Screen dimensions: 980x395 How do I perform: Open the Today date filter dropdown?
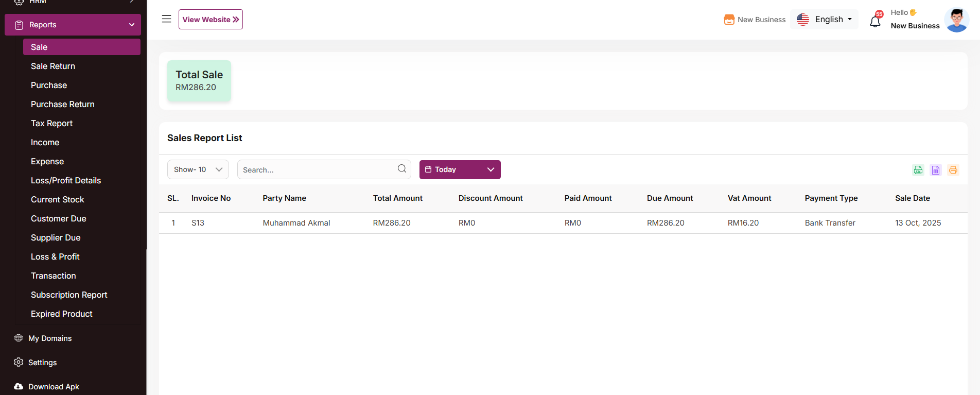click(x=460, y=169)
